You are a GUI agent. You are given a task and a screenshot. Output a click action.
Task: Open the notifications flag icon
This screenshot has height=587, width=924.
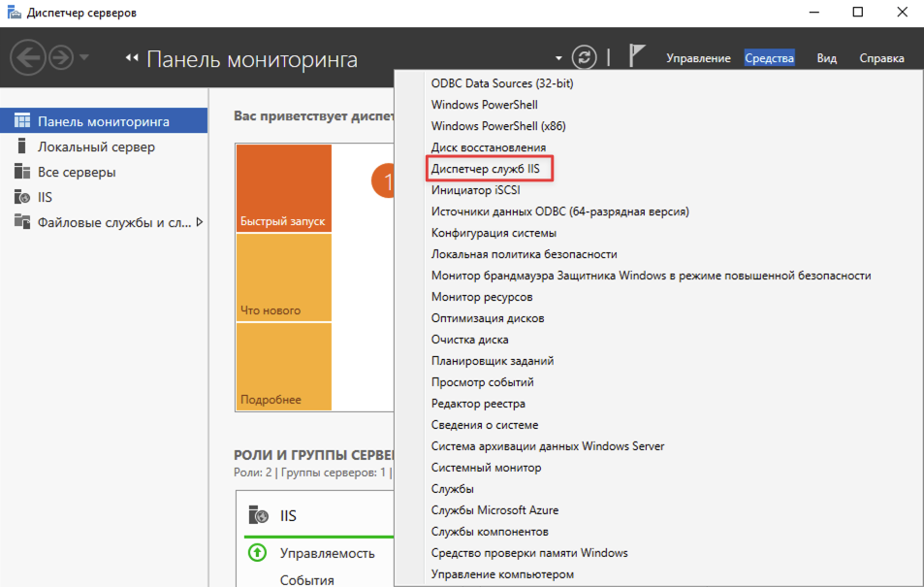tap(636, 56)
